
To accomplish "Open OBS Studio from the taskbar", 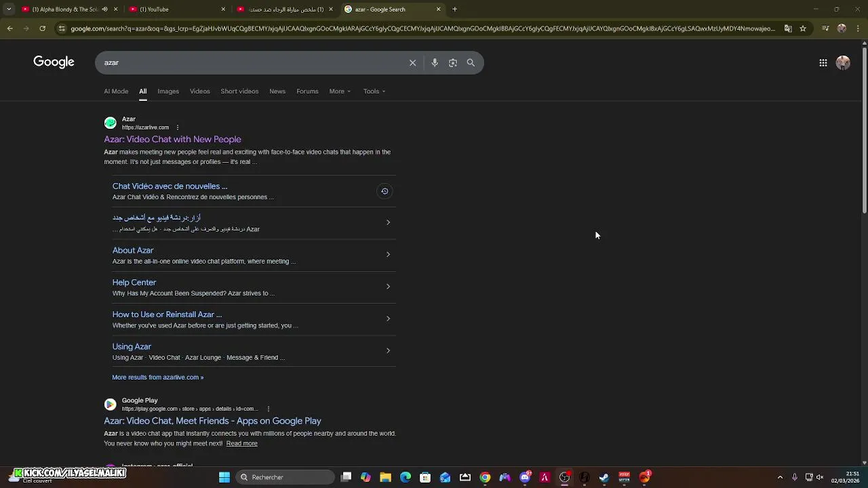I will [x=564, y=477].
